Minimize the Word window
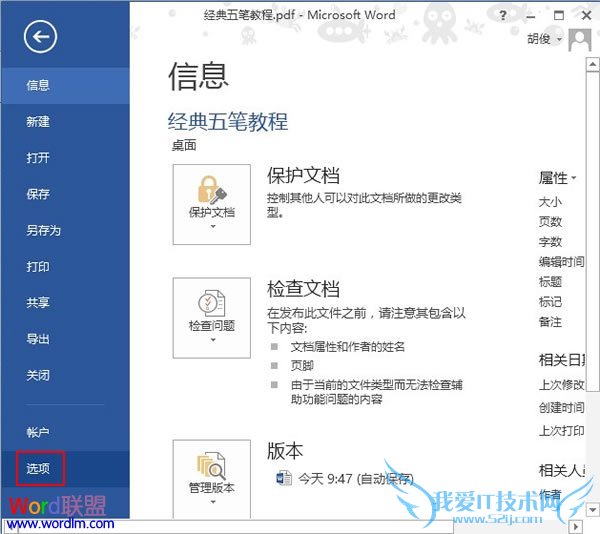The image size is (600, 534). [530, 16]
